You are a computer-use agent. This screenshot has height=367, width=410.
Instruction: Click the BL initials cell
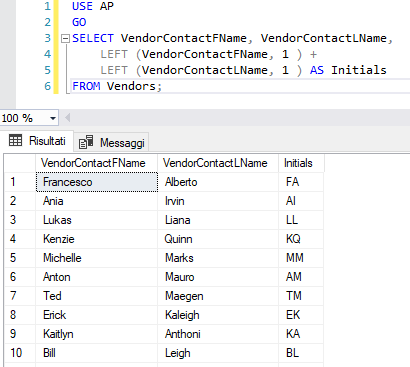[x=301, y=353]
